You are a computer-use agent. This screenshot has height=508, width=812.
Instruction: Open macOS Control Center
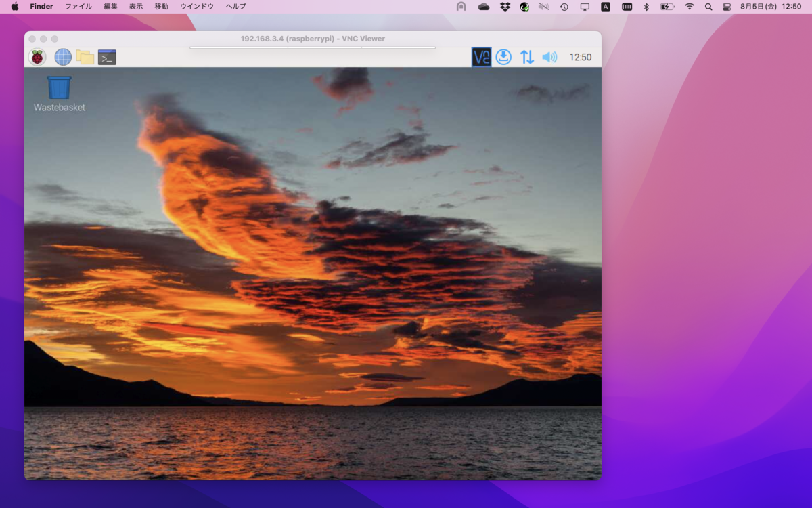727,7
